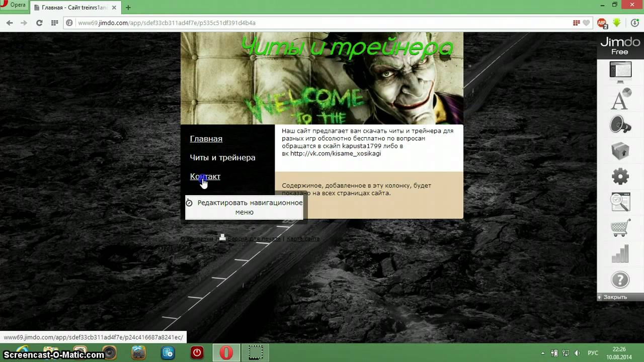Click Редактировать навигационное меню button
Image resolution: width=644 pixels, height=362 pixels.
click(245, 207)
